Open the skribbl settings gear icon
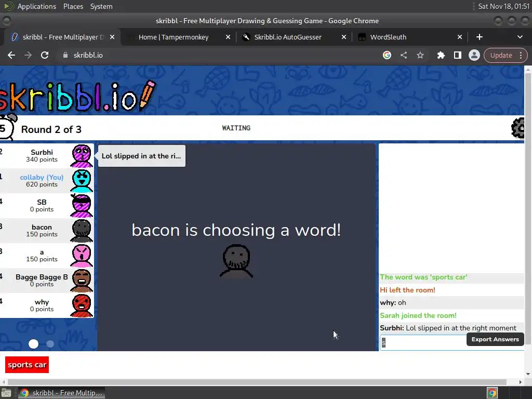 518,128
